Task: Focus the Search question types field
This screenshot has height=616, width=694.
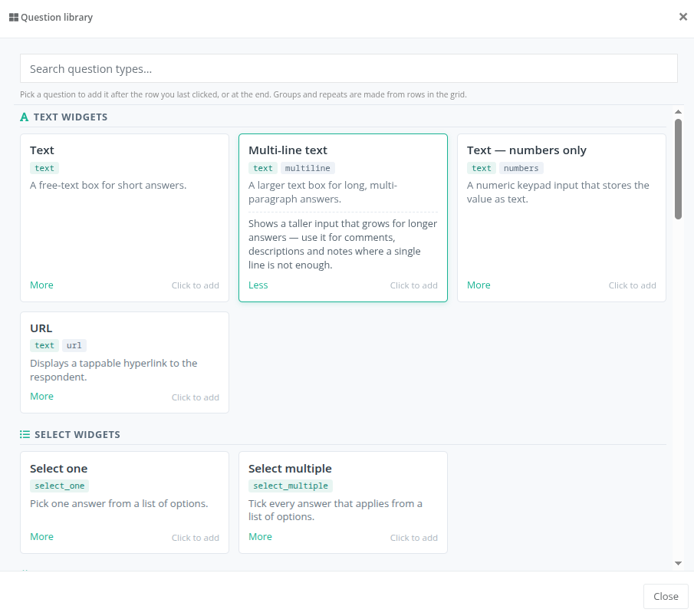Action: pyautogui.click(x=349, y=68)
